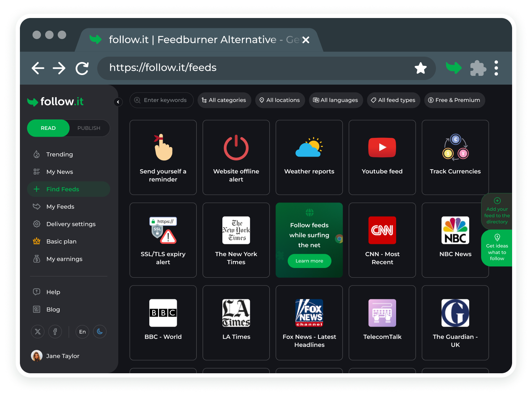Image resolution: width=532 pixels, height=397 pixels.
Task: Switch to READ mode
Action: pos(48,128)
